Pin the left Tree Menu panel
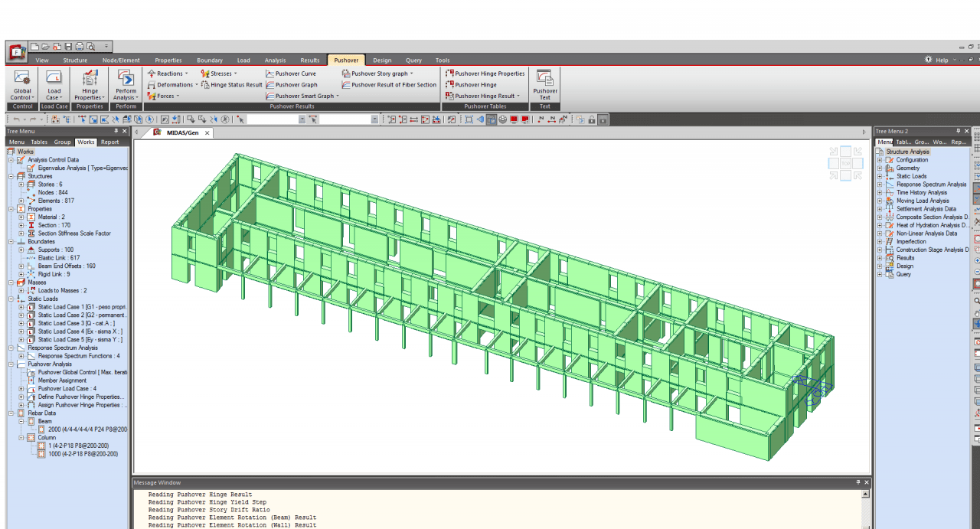The image size is (980, 529). pos(116,132)
